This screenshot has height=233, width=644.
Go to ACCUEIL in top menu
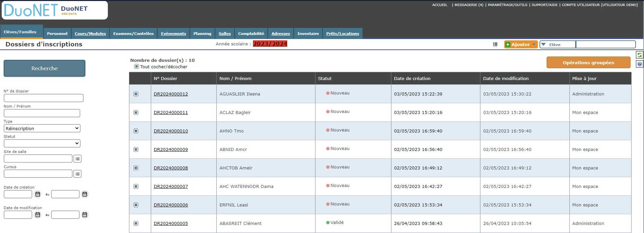click(x=440, y=5)
